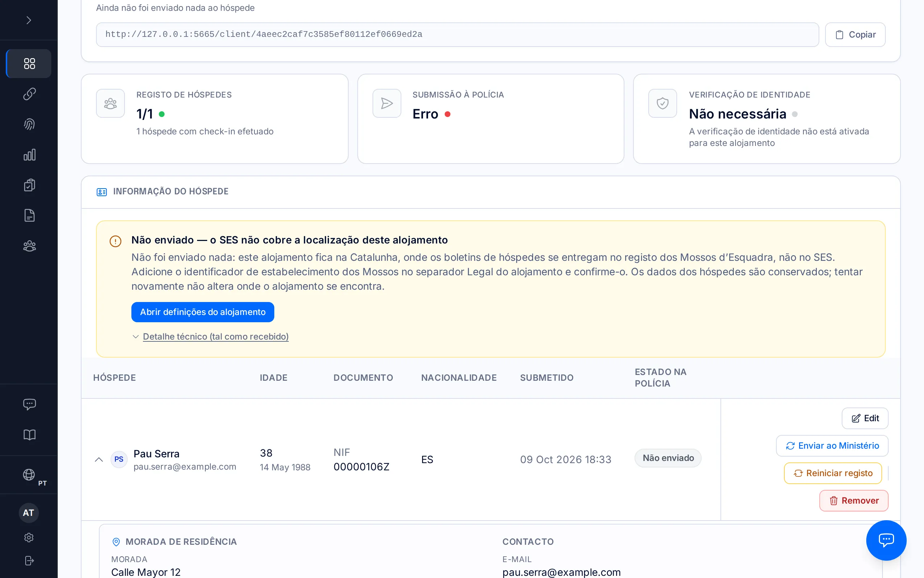The width and height of the screenshot is (924, 578).
Task: Open the clipboard checklist icon in sidebar
Action: click(x=29, y=185)
